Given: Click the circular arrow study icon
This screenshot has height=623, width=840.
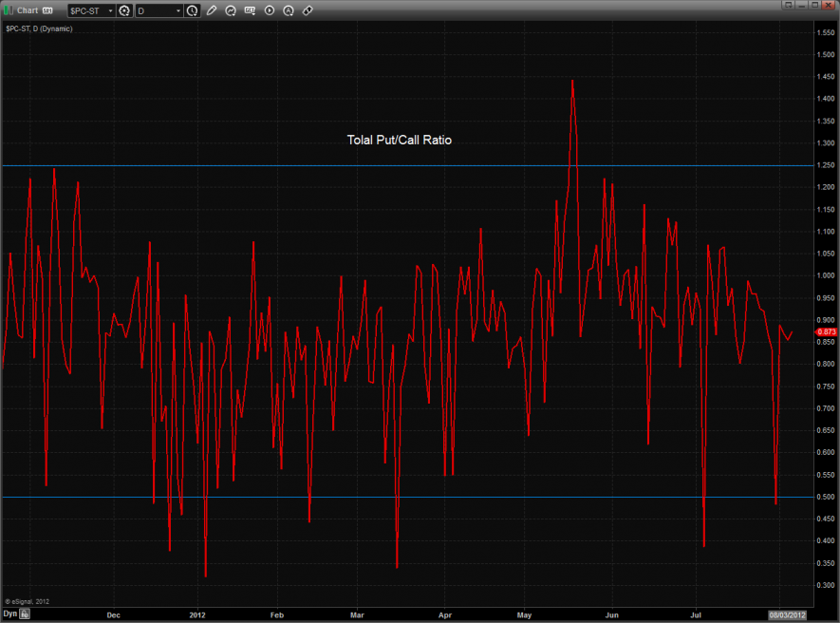Looking at the screenshot, I should click(231, 10).
